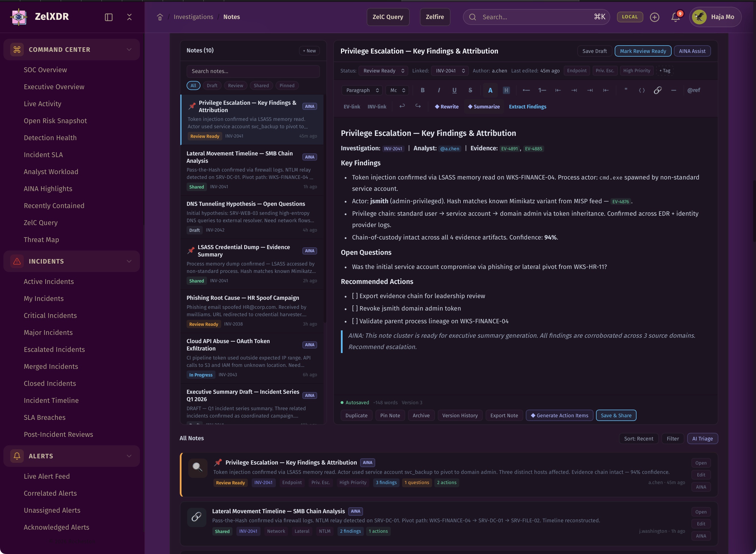Viewport: 756px width, 554px height.
Task: Click the Generate Action Items button
Action: point(559,416)
